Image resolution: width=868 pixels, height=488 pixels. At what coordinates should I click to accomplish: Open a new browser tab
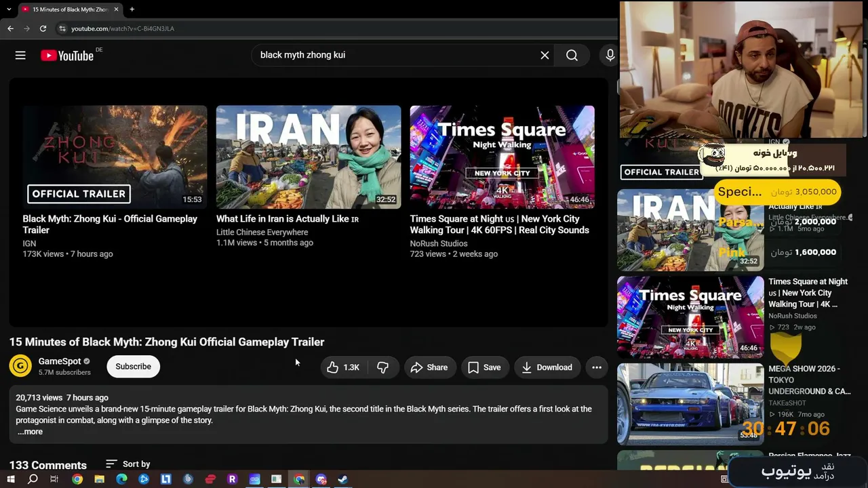point(132,9)
